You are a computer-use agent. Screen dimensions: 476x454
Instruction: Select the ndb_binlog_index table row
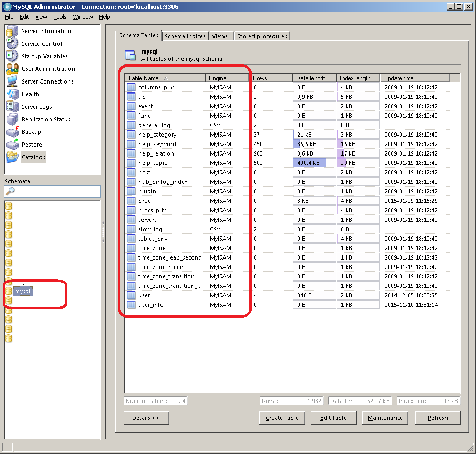(x=288, y=182)
